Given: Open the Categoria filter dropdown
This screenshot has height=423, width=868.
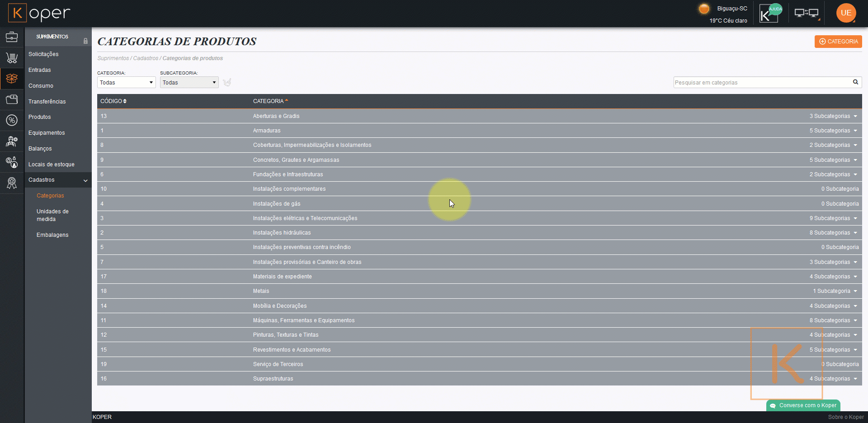Looking at the screenshot, I should tap(126, 82).
